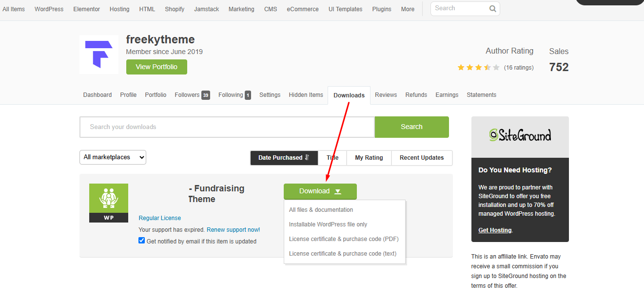Click the Search your downloads field

(227, 127)
